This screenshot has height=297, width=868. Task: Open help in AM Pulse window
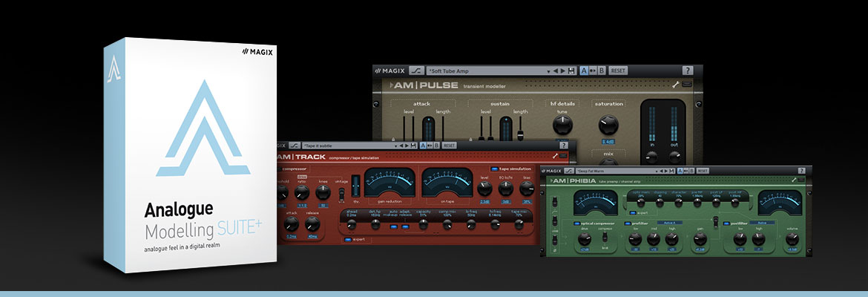click(x=687, y=71)
